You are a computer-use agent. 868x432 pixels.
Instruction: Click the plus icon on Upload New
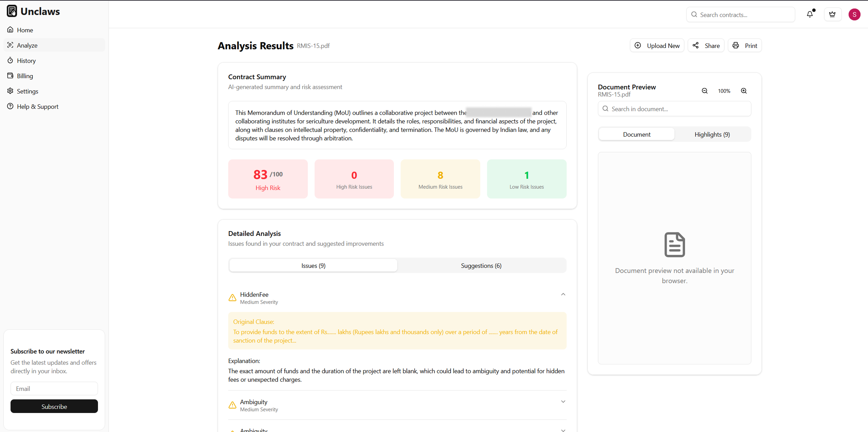point(638,45)
